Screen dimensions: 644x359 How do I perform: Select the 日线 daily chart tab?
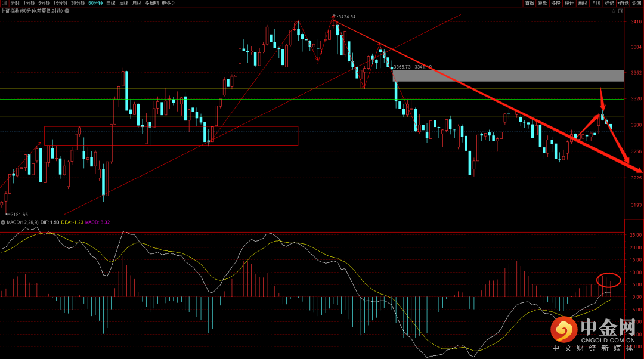110,3
